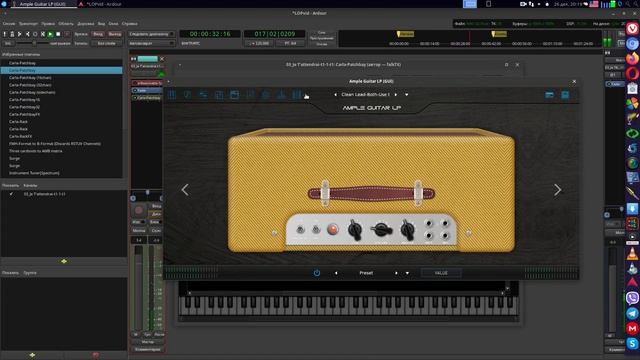
Task: Click the second icon in Ample Guitar toolbar
Action: point(187,95)
